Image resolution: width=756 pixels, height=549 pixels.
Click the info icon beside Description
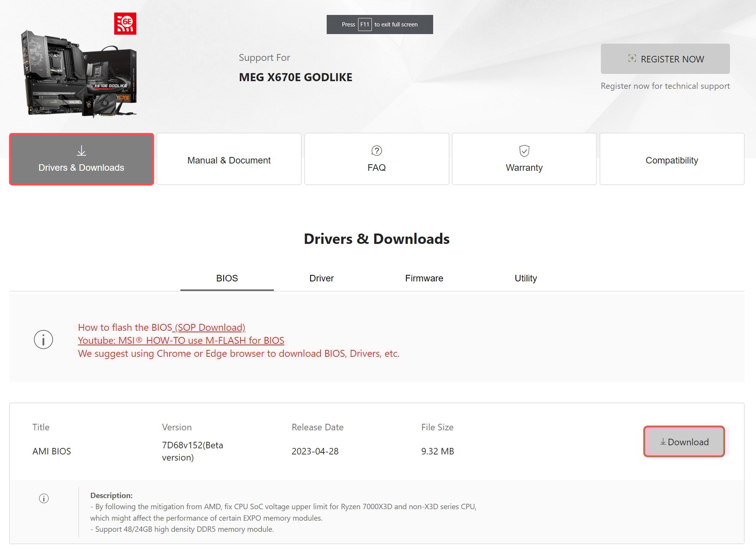(x=44, y=498)
